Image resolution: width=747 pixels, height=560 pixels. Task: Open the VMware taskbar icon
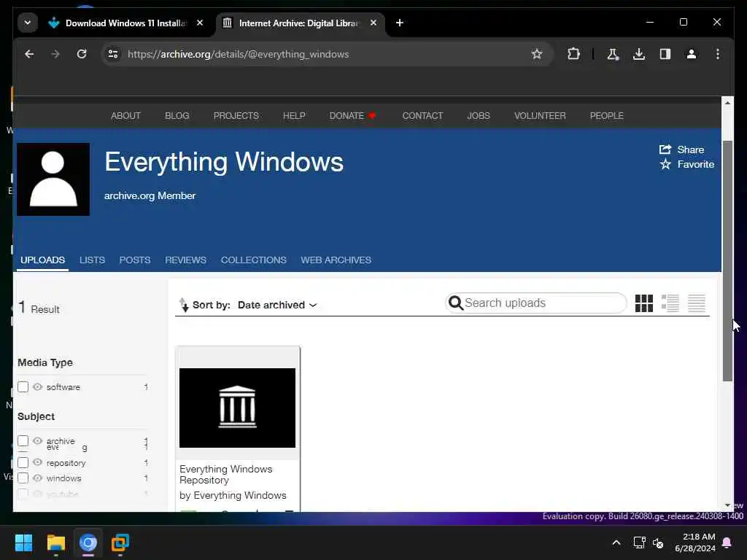[x=120, y=542]
